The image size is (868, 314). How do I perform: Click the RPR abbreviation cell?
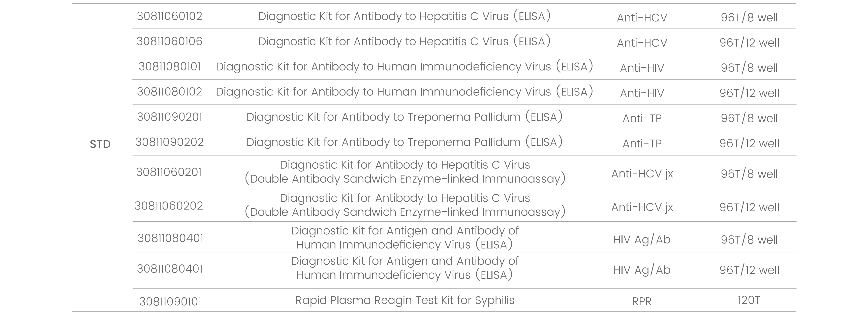click(642, 301)
